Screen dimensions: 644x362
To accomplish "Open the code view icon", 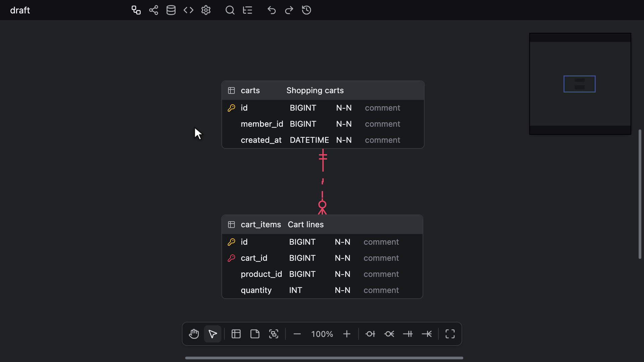I will click(189, 10).
